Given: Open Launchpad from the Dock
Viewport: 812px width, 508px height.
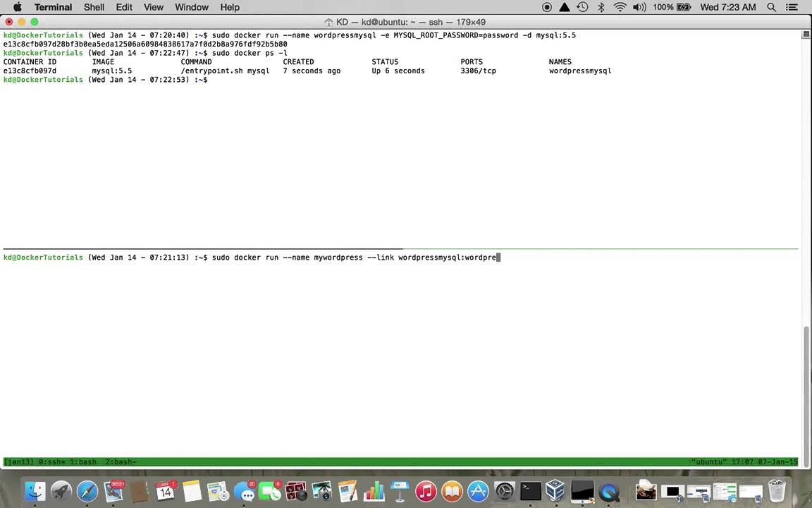Looking at the screenshot, I should 61,491.
